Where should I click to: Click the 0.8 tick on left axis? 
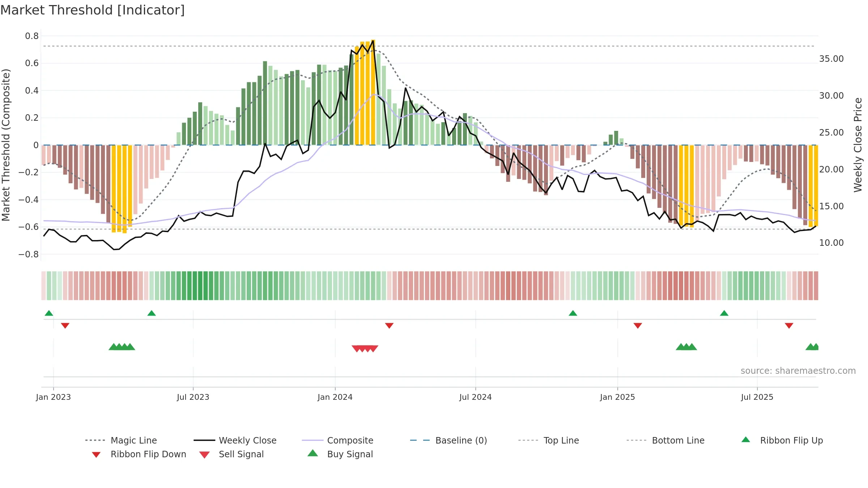[32, 36]
